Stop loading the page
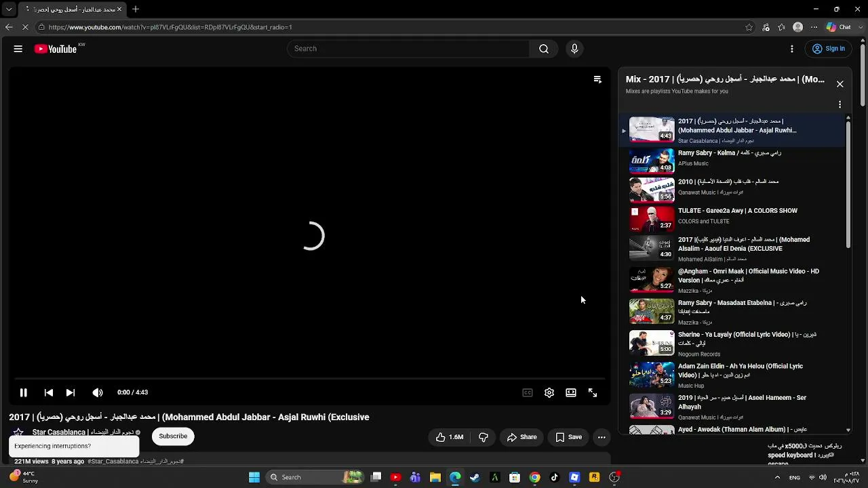This screenshot has width=868, height=488. tap(25, 27)
